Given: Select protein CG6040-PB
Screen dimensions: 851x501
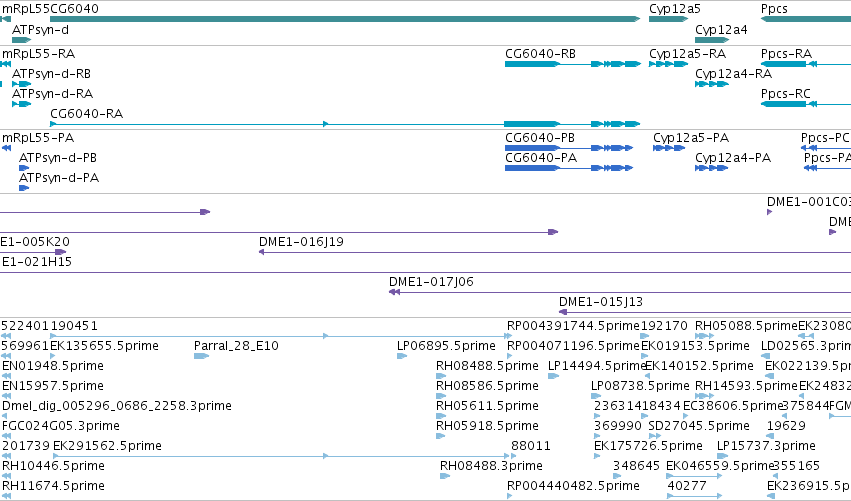Looking at the screenshot, I should coord(569,148).
